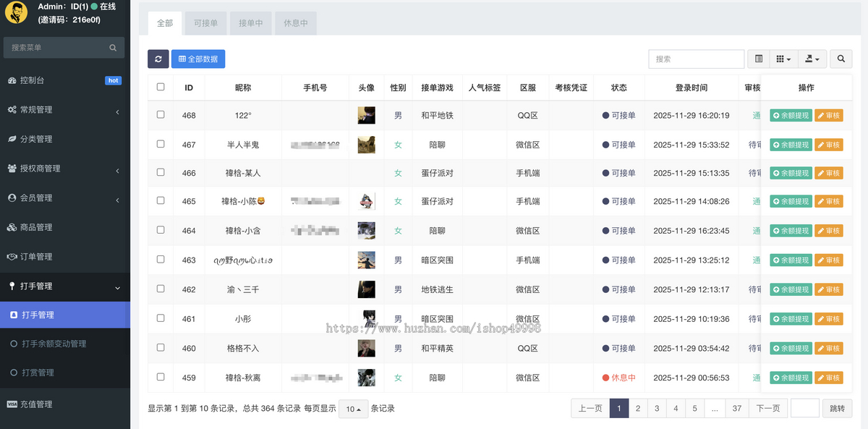Open the export dropdown in the toolbar
The image size is (868, 429).
click(812, 59)
